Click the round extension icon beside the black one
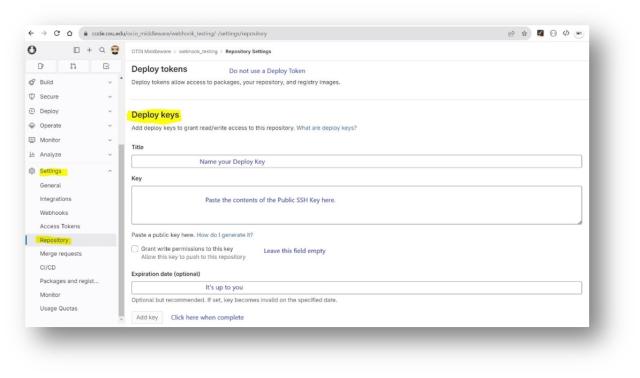640x378 pixels. click(x=553, y=33)
